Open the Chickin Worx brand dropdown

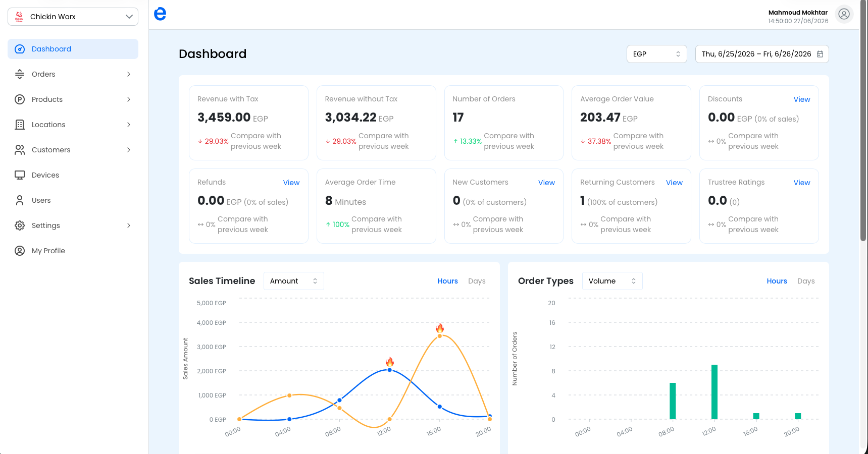click(73, 17)
